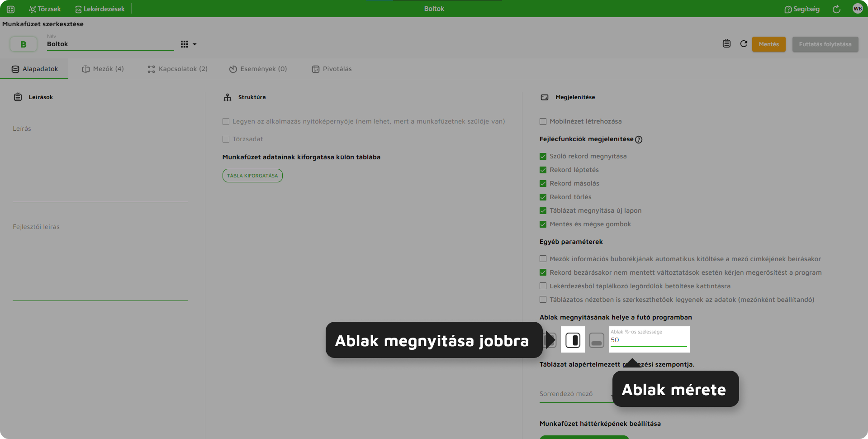Uncheck Rekord másolás
This screenshot has width=868, height=439.
tap(543, 183)
